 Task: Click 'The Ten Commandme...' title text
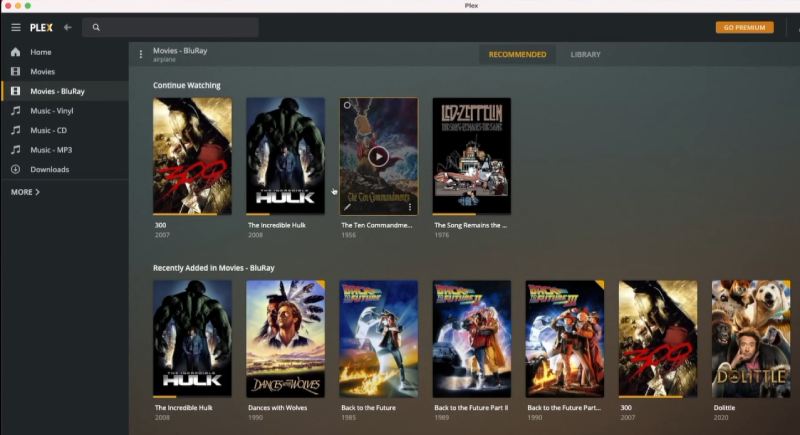pyautogui.click(x=377, y=225)
